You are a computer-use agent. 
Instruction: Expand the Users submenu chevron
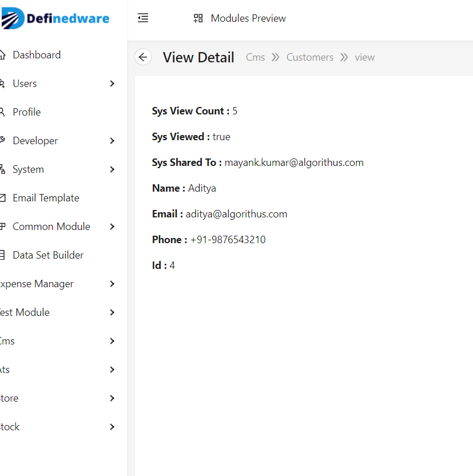(112, 84)
